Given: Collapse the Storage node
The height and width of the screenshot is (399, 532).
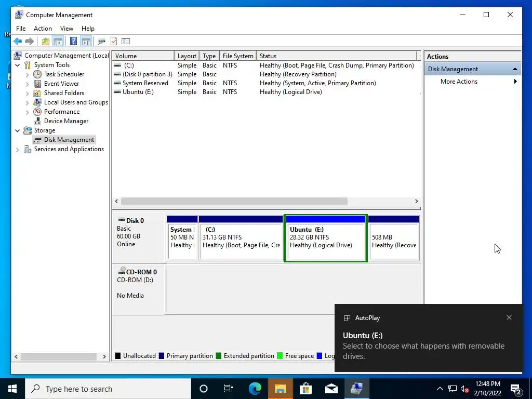Looking at the screenshot, I should point(18,130).
